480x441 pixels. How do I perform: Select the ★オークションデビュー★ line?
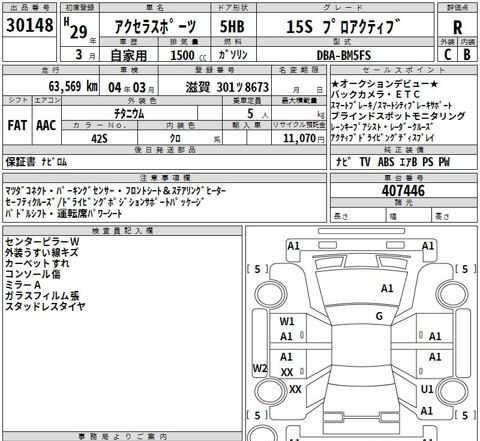[385, 84]
